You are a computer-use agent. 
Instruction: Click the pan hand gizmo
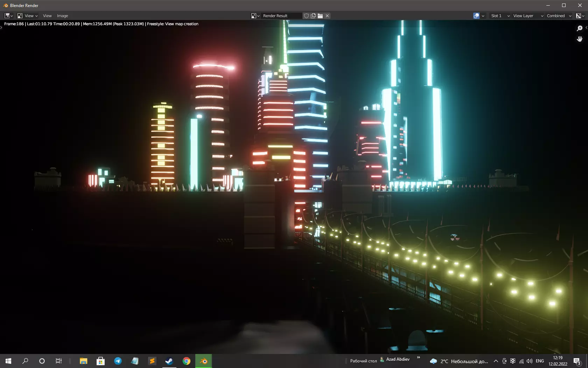tap(580, 39)
